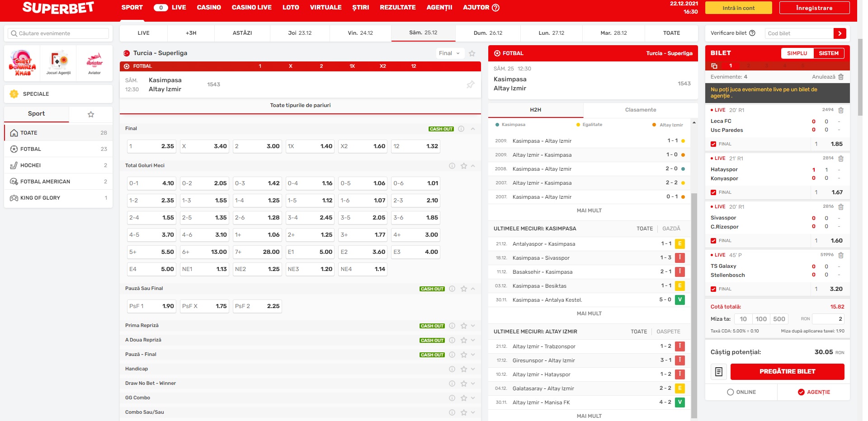Collapse the Pauză Sau Final section
The height and width of the screenshot is (421, 868).
(x=473, y=289)
